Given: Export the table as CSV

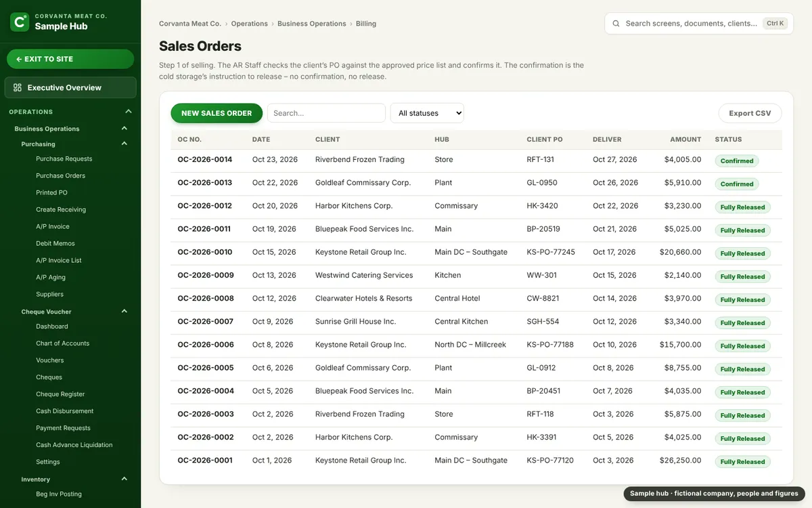Looking at the screenshot, I should pyautogui.click(x=750, y=113).
